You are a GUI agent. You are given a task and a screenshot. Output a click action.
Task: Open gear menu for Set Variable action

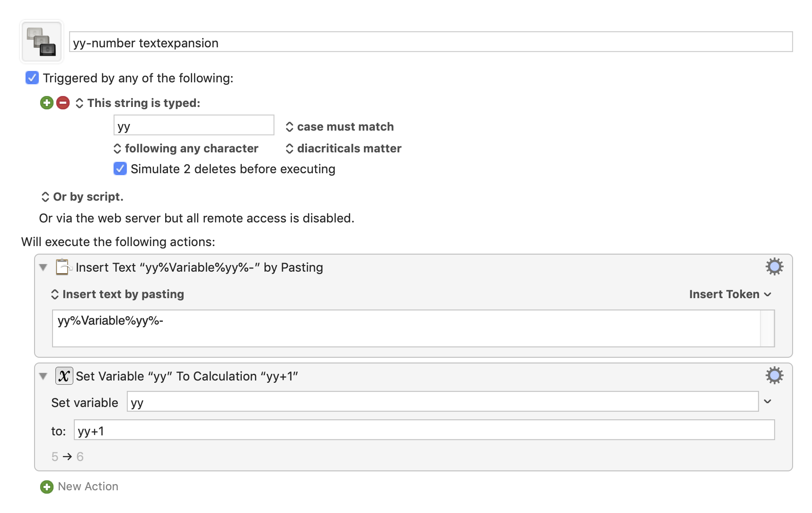click(774, 376)
